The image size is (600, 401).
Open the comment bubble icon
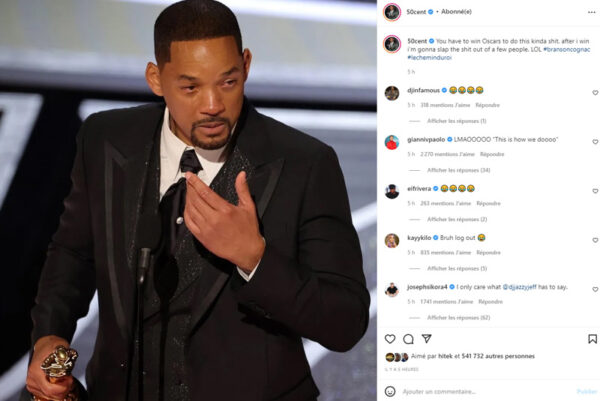point(408,339)
